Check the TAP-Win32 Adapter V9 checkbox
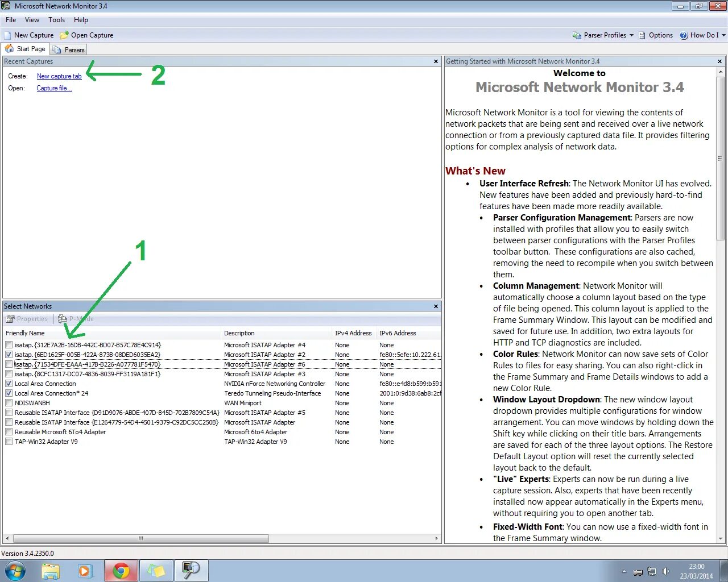Screen dimensions: 728x582 9,442
